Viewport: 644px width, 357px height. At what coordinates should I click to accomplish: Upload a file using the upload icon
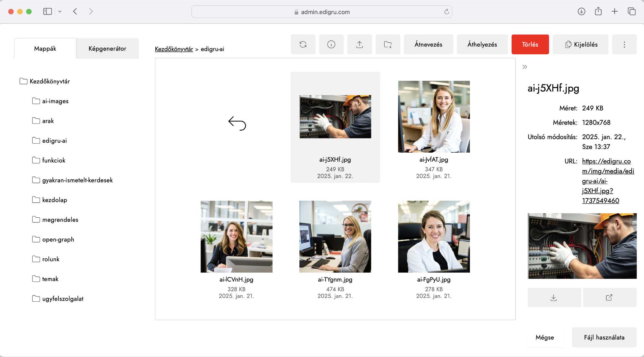pos(359,44)
